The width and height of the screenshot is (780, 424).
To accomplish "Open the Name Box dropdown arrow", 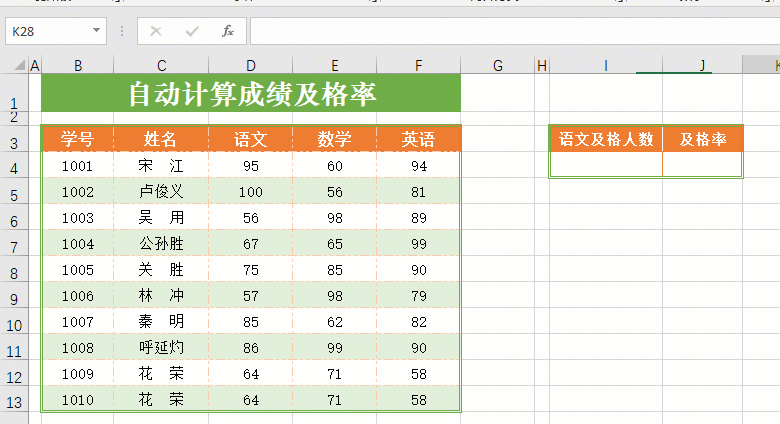I will click(x=96, y=31).
